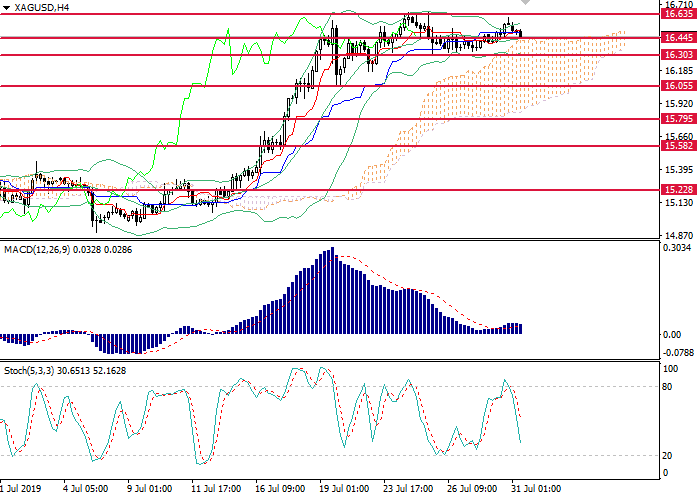Viewport: 700px width, 500px height.
Task: Click the 15.920 price axis value
Action: pyautogui.click(x=679, y=104)
